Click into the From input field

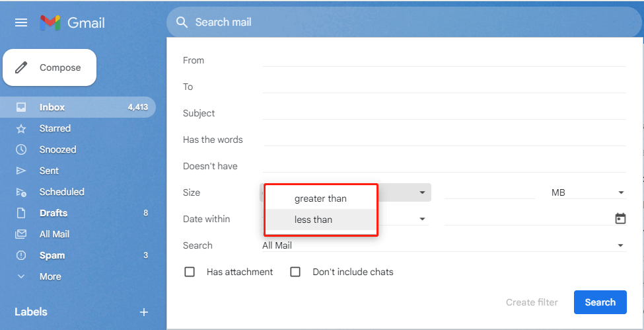pyautogui.click(x=444, y=60)
